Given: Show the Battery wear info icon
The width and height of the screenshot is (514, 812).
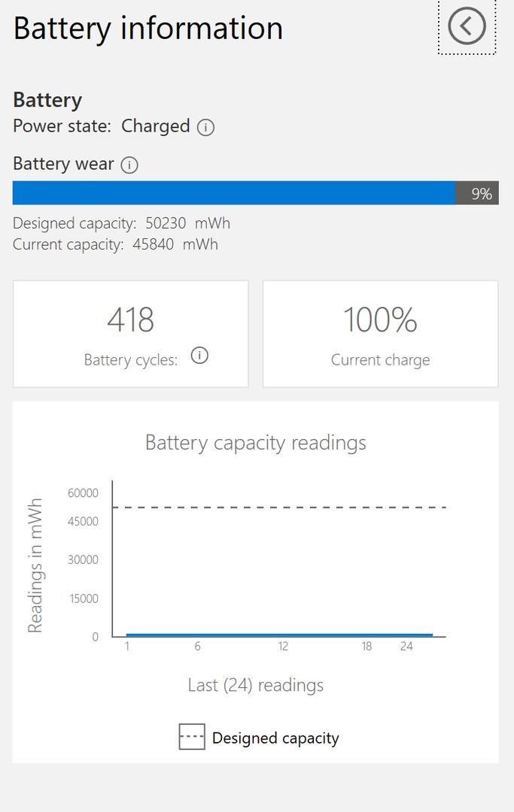Looking at the screenshot, I should click(129, 165).
